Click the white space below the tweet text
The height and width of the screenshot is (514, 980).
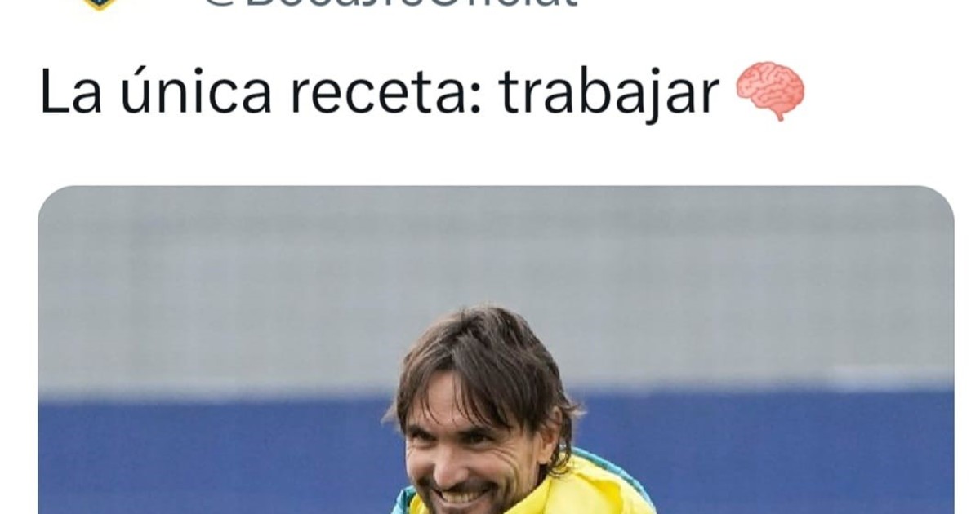[x=490, y=155]
